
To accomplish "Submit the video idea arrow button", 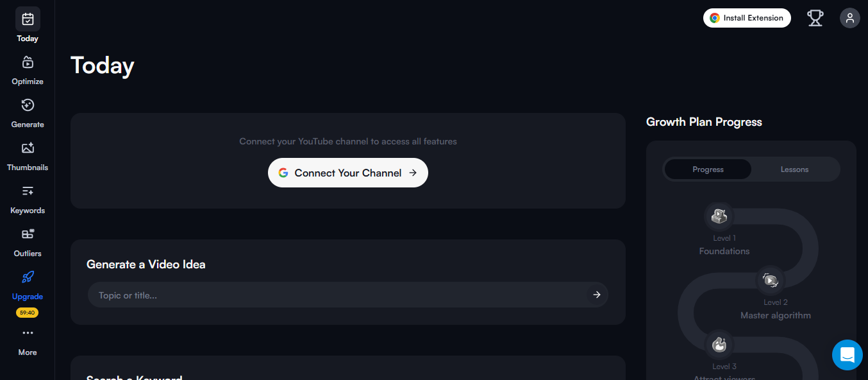I will 596,295.
